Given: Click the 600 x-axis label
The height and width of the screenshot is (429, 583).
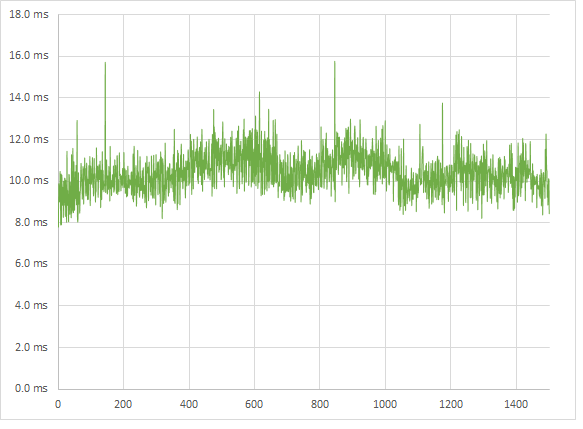Looking at the screenshot, I should pos(254,404).
